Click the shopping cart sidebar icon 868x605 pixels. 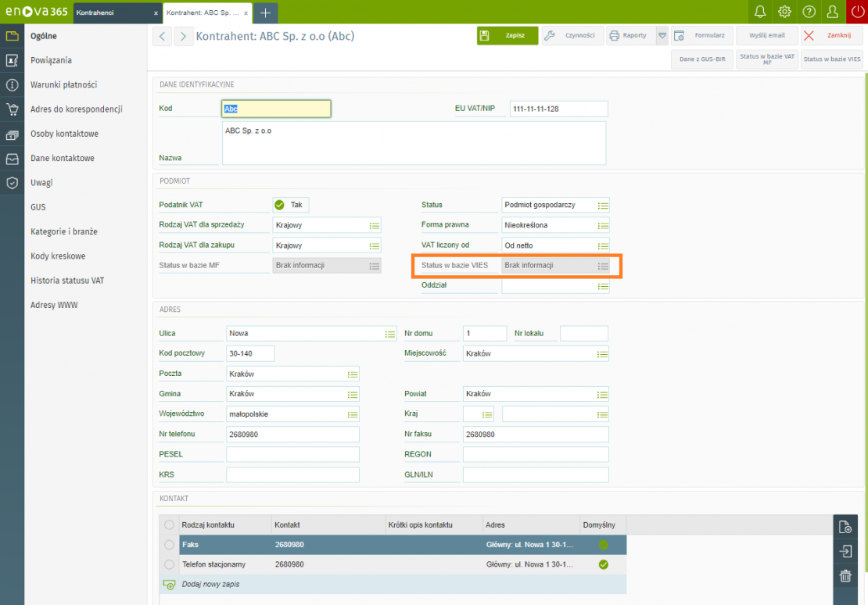click(12, 109)
